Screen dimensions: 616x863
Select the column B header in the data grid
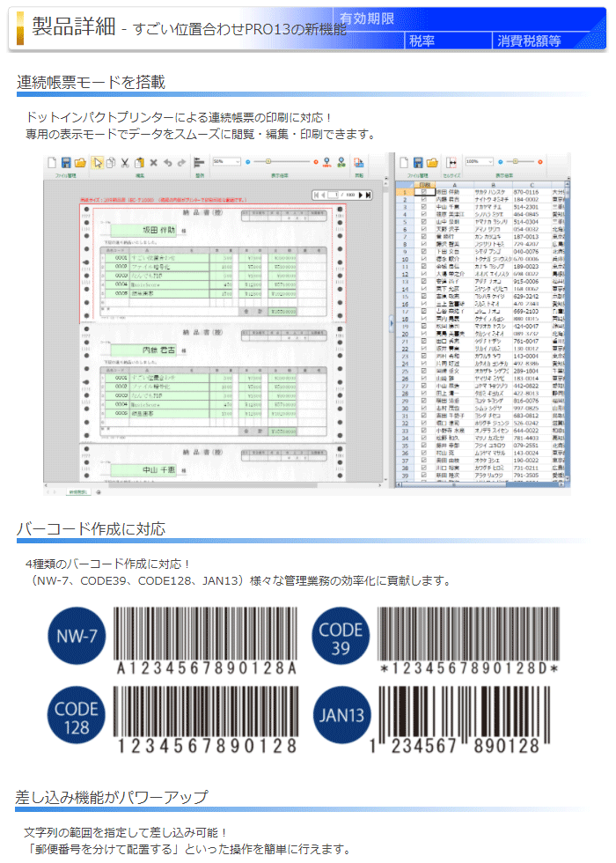[x=493, y=186]
